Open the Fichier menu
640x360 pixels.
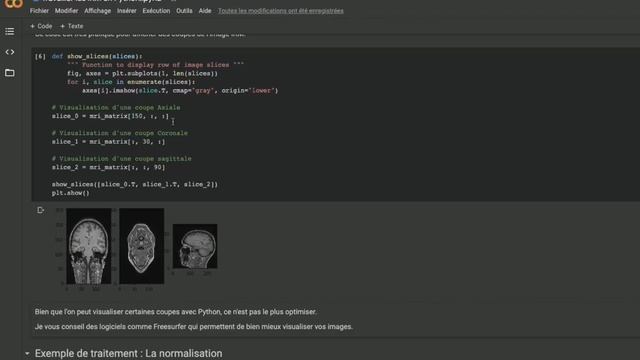39,11
